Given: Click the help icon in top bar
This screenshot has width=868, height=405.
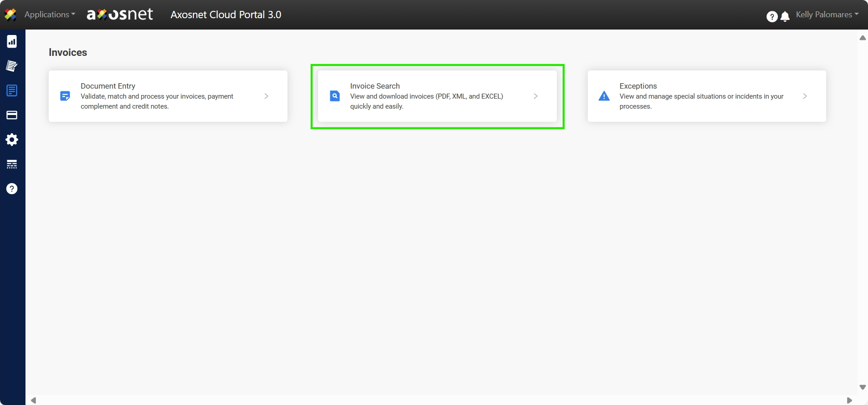Looking at the screenshot, I should click(772, 17).
